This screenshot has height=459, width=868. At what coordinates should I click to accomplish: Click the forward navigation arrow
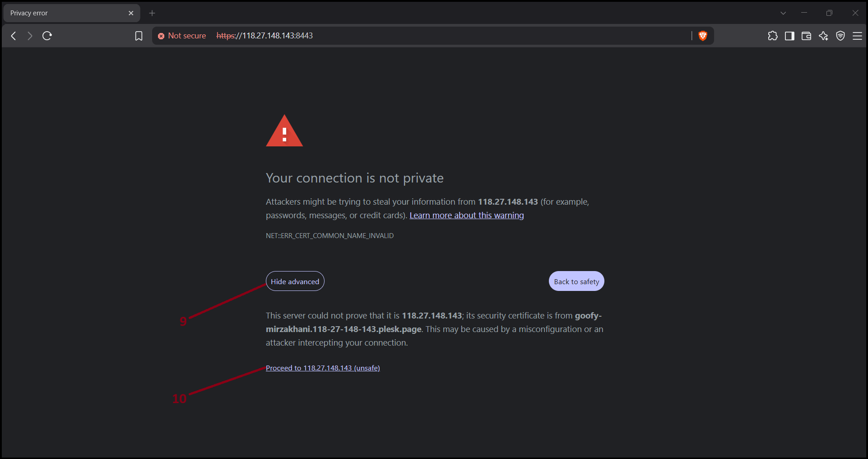tap(30, 36)
